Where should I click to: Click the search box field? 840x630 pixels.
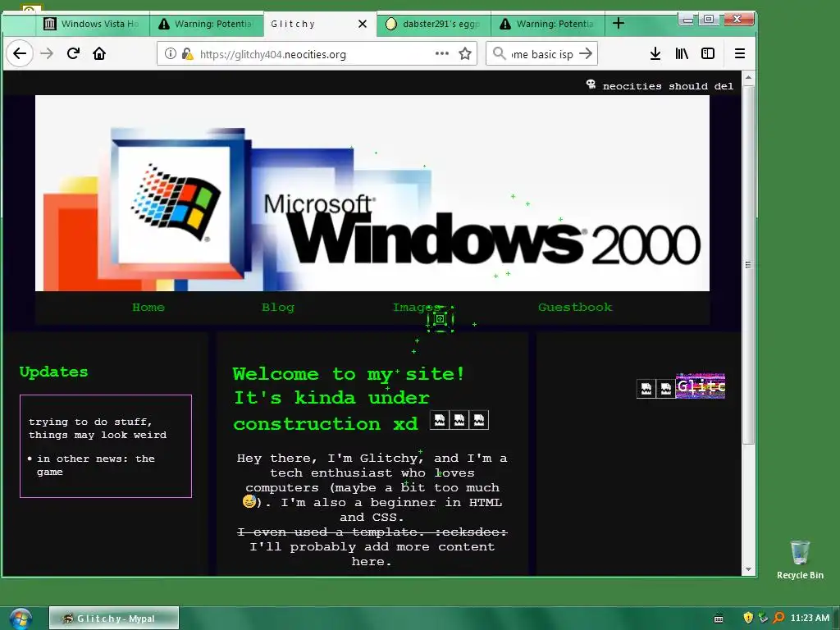541,53
